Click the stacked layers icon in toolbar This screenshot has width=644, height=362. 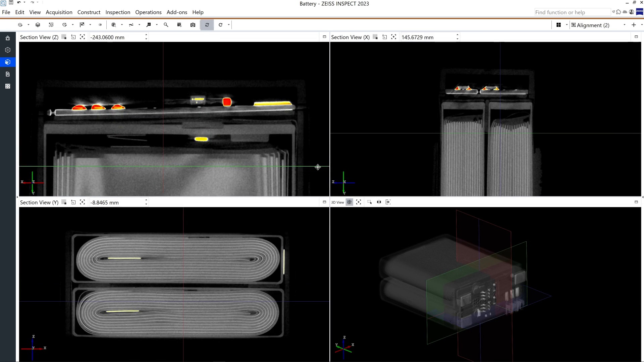[x=38, y=25]
